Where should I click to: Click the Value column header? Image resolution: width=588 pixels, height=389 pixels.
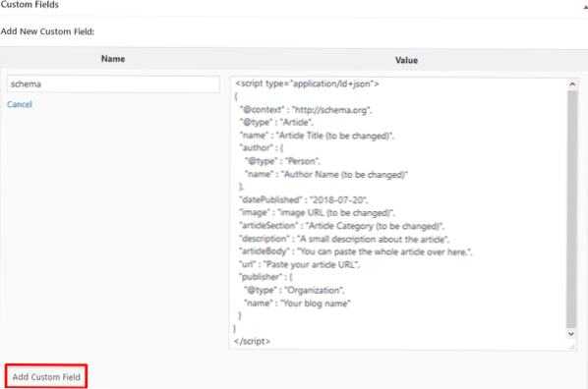tap(406, 60)
